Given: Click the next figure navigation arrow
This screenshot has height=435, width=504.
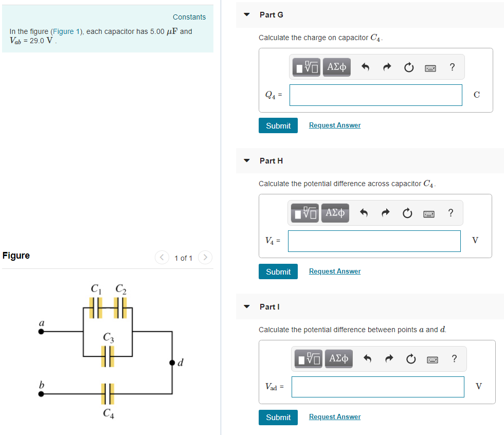Looking at the screenshot, I should pyautogui.click(x=205, y=257).
